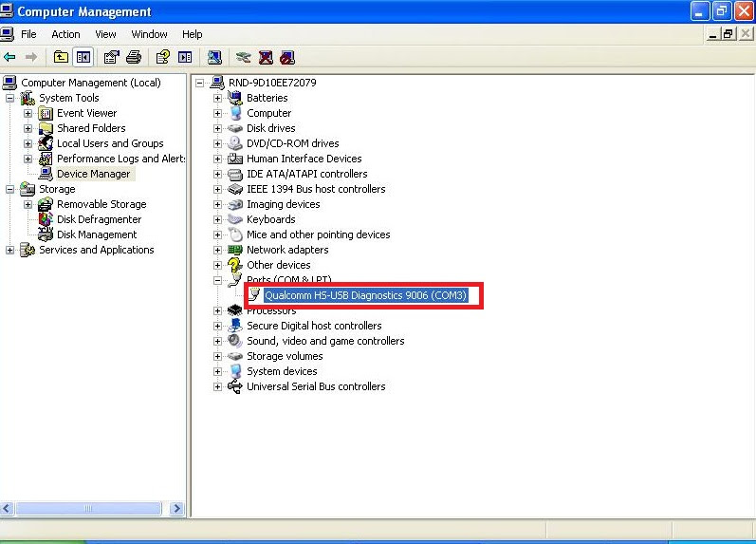Minimize the inner MMC child window
This screenshot has width=756, height=544.
pos(713,34)
